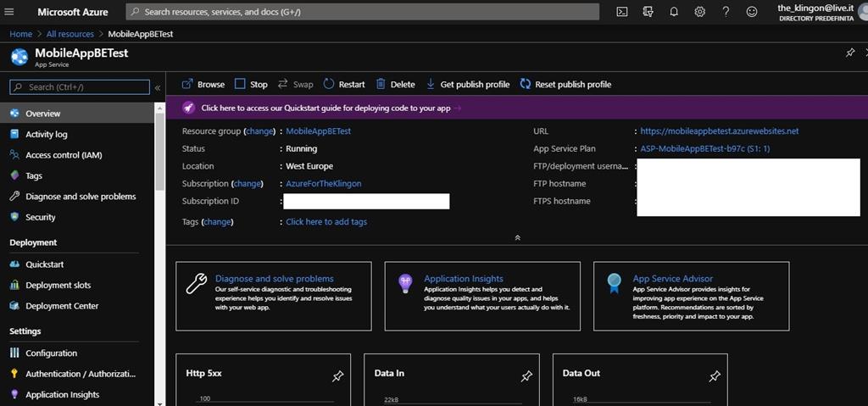Pin the Data Out chart
Image resolution: width=868 pixels, height=406 pixels.
[715, 376]
